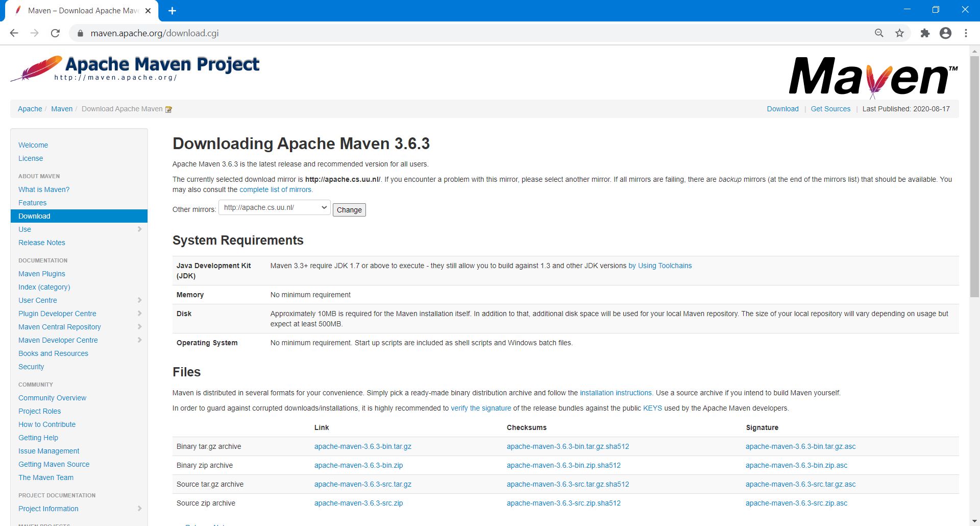Image resolution: width=980 pixels, height=526 pixels.
Task: Click the Get Sources link
Action: 830,109
